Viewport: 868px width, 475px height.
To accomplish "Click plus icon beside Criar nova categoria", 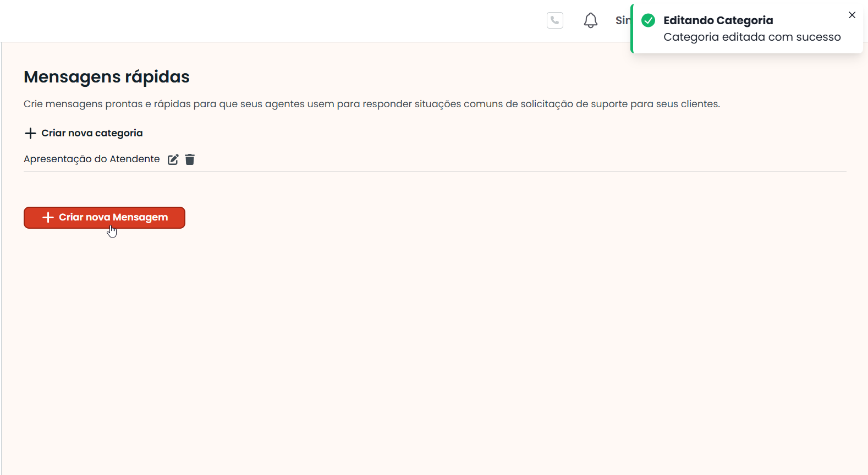I will tap(30, 133).
